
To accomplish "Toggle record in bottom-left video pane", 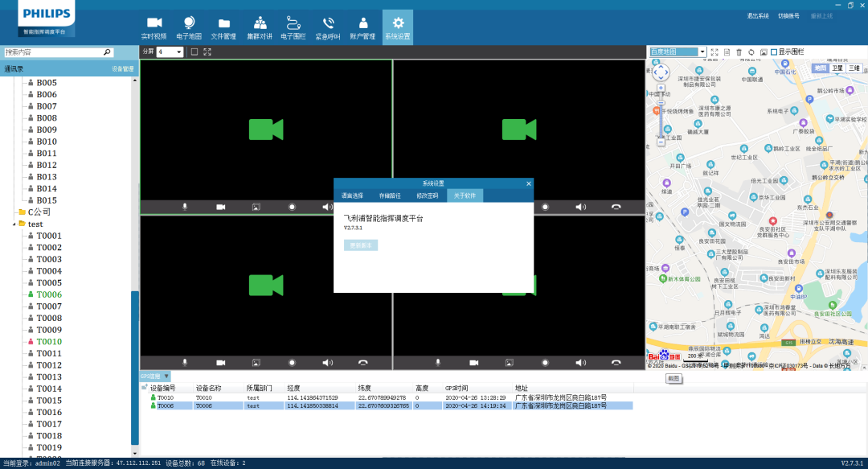I will (292, 363).
